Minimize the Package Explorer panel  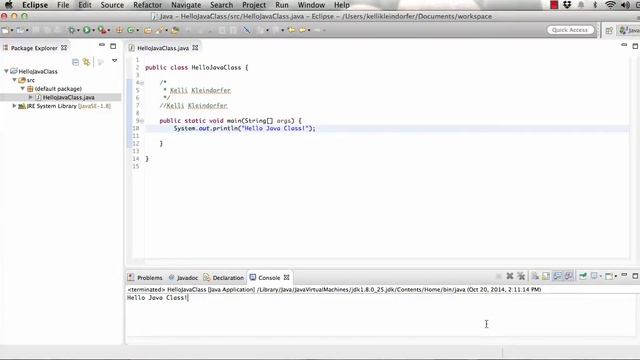pos(102,45)
